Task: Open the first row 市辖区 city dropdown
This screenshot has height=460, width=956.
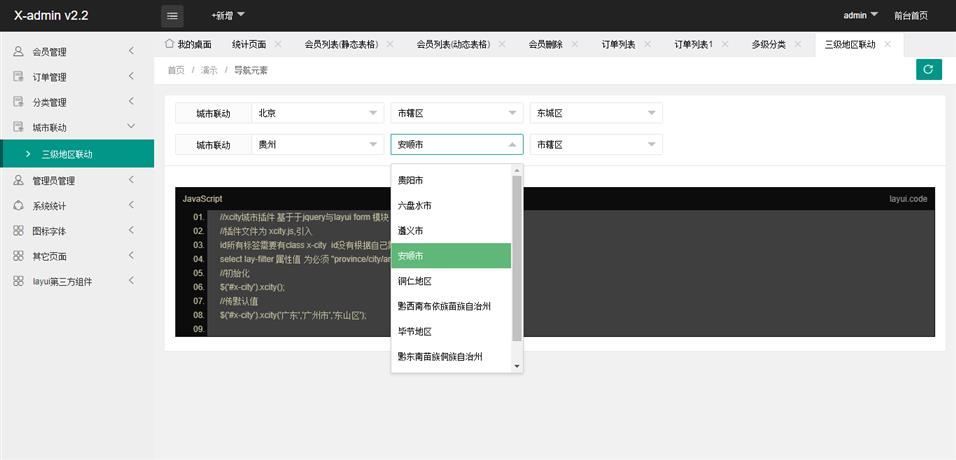Action: pyautogui.click(x=457, y=113)
